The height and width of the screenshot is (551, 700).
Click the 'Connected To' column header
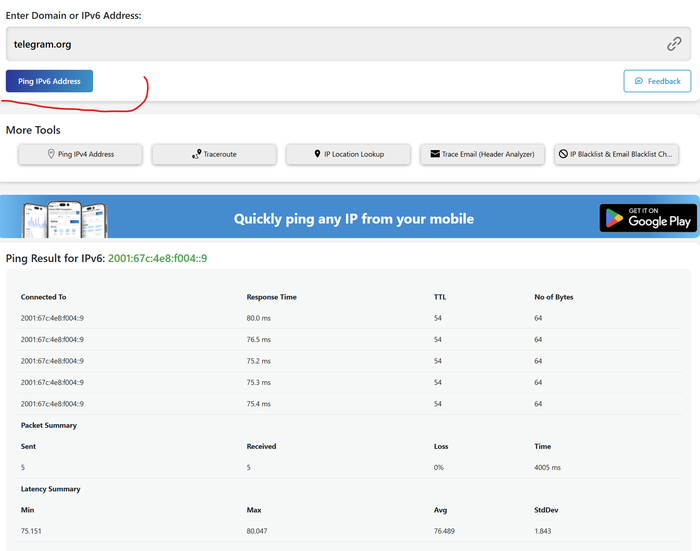(x=43, y=297)
